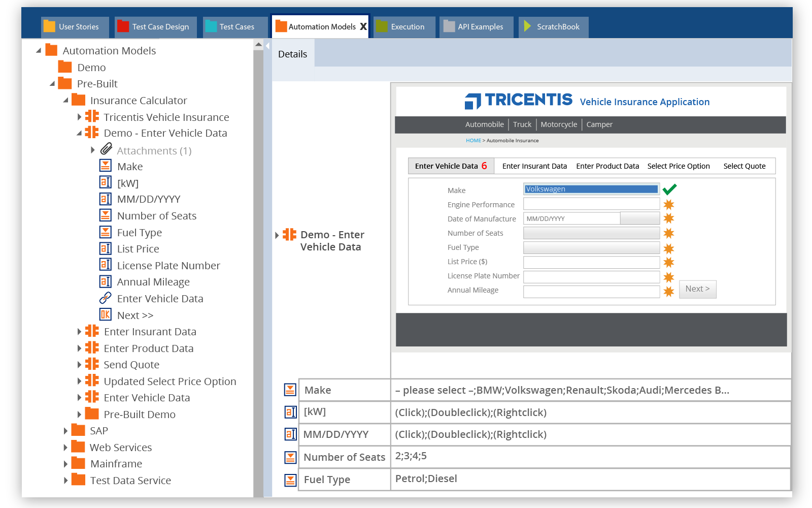Select the Camper navigation link

click(599, 124)
